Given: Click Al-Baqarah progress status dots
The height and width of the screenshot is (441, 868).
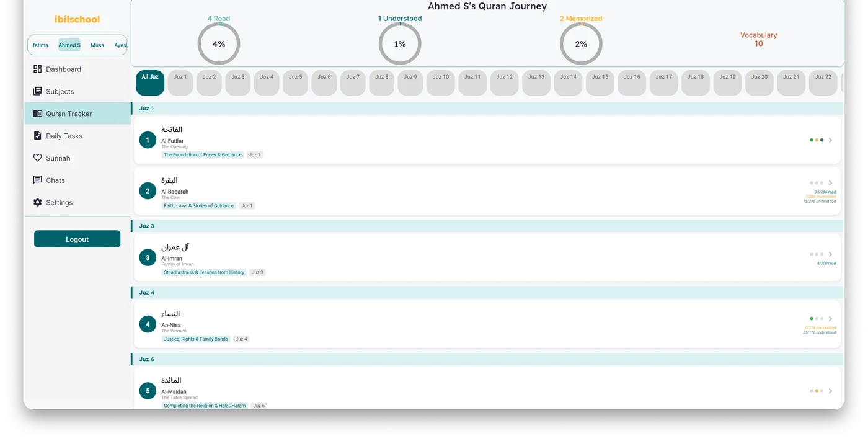Looking at the screenshot, I should (x=817, y=183).
